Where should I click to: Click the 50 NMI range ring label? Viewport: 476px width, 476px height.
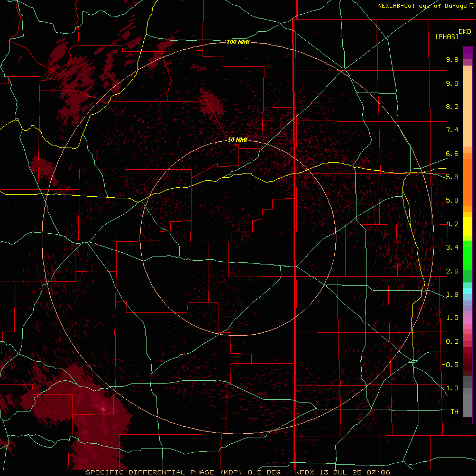[237, 140]
